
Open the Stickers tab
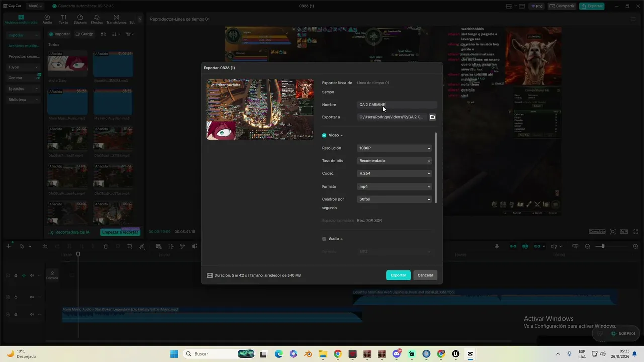pos(80,19)
